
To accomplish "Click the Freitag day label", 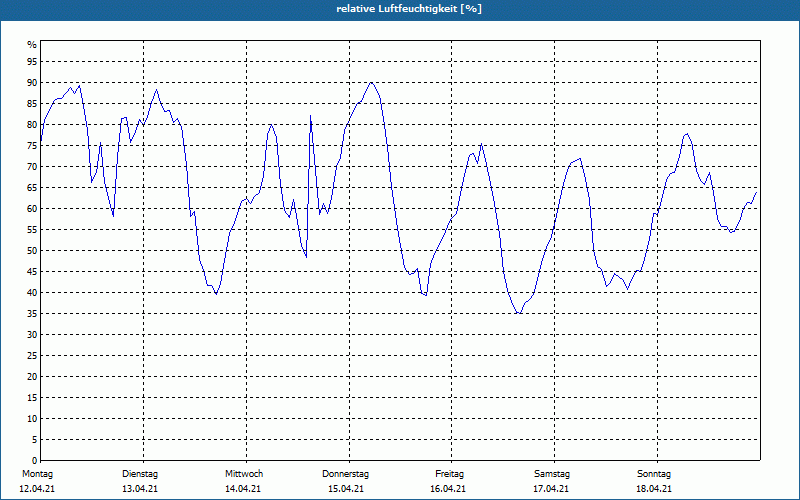I will pyautogui.click(x=449, y=474).
